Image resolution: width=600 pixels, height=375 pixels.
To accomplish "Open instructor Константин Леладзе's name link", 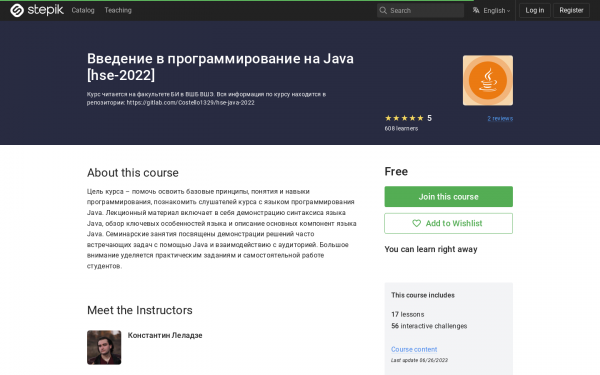I will [x=165, y=335].
